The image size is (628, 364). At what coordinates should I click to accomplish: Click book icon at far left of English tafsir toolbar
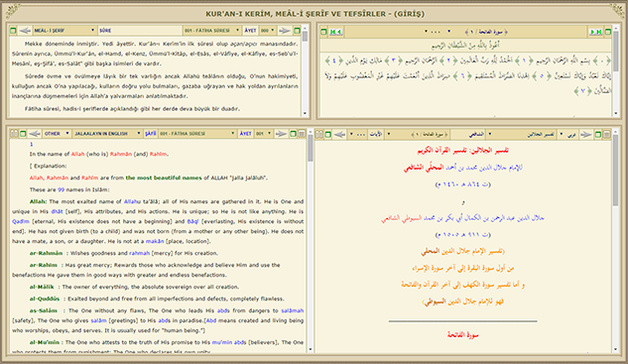[x=14, y=133]
